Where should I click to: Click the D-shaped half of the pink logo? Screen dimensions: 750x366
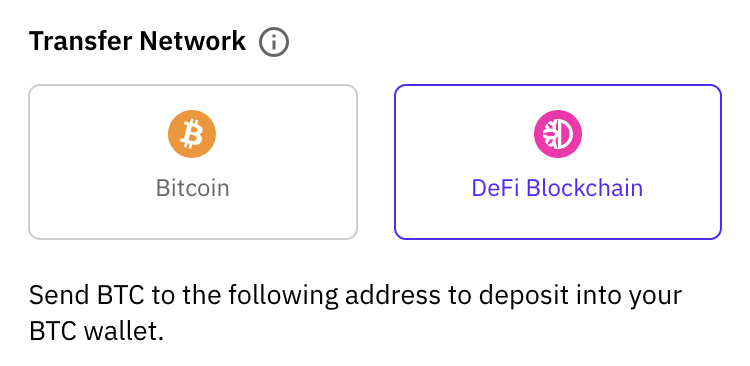566,134
